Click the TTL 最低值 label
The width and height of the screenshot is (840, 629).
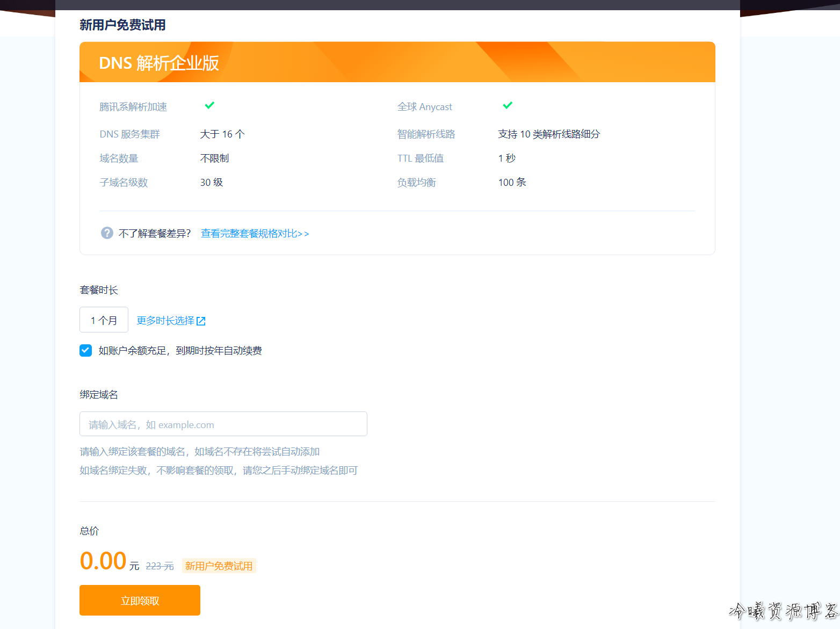[421, 158]
